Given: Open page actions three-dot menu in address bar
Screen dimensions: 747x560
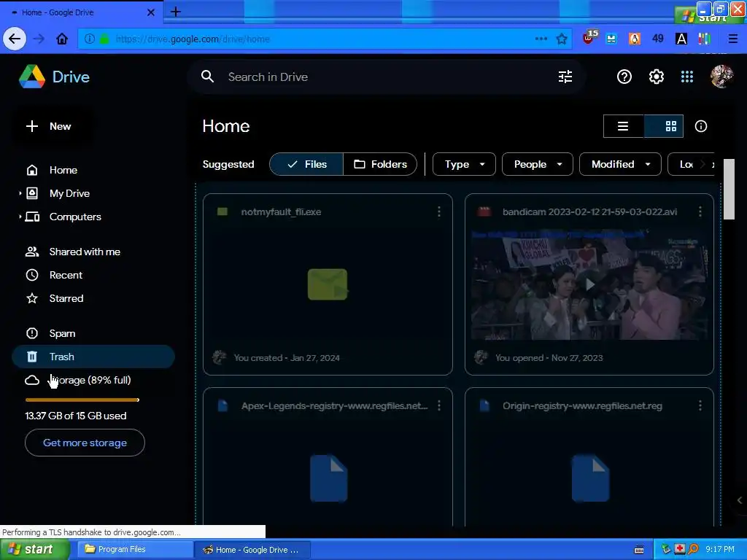Looking at the screenshot, I should click(541, 39).
